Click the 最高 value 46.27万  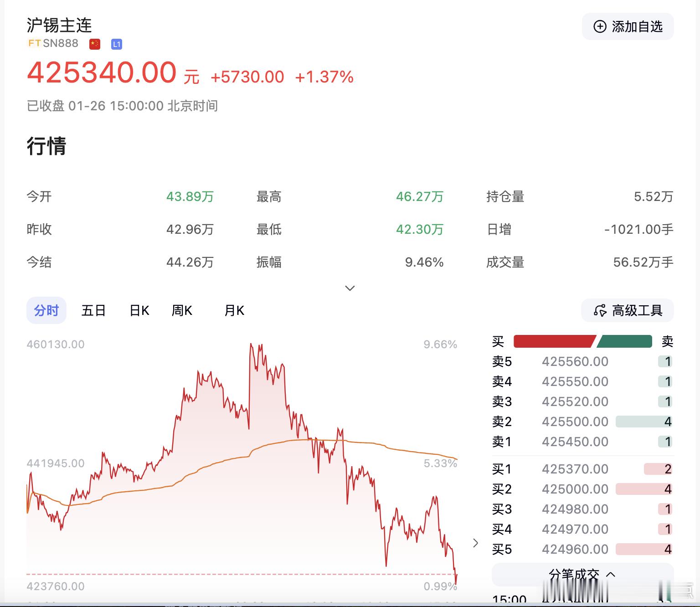pyautogui.click(x=419, y=197)
